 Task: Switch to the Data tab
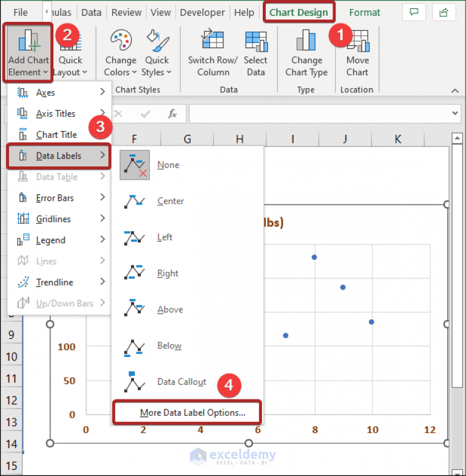[91, 12]
